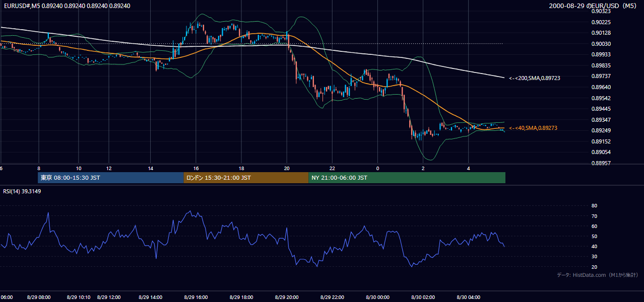This screenshot has height=302, width=644.
Task: Click the 200 SMA 0.89723 label
Action: (x=535, y=78)
